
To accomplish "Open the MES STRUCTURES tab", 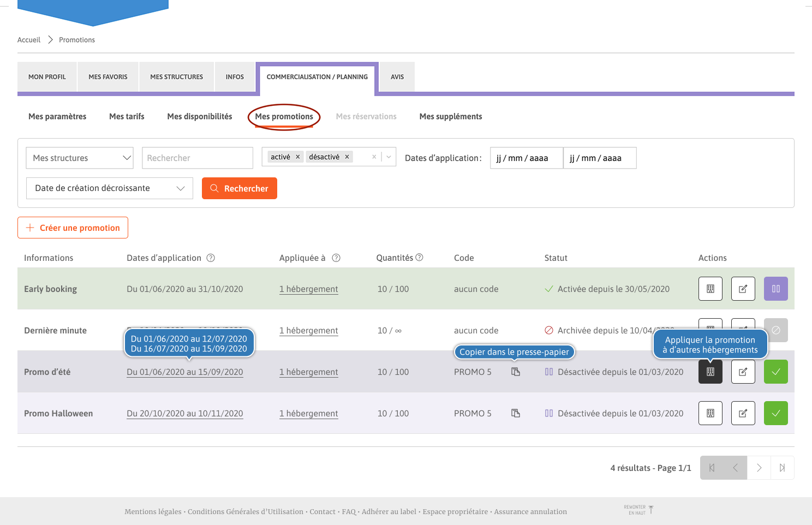I will tap(177, 77).
